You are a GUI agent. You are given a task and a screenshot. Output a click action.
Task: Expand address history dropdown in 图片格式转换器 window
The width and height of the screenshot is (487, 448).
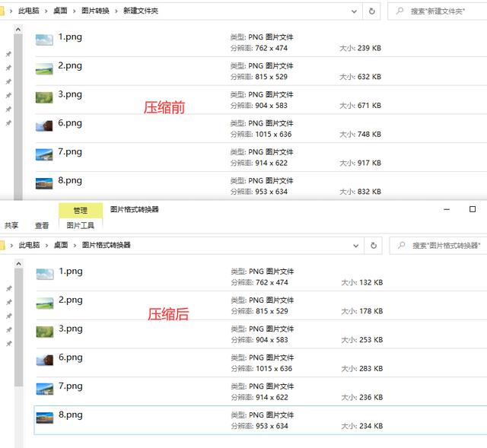coord(355,246)
